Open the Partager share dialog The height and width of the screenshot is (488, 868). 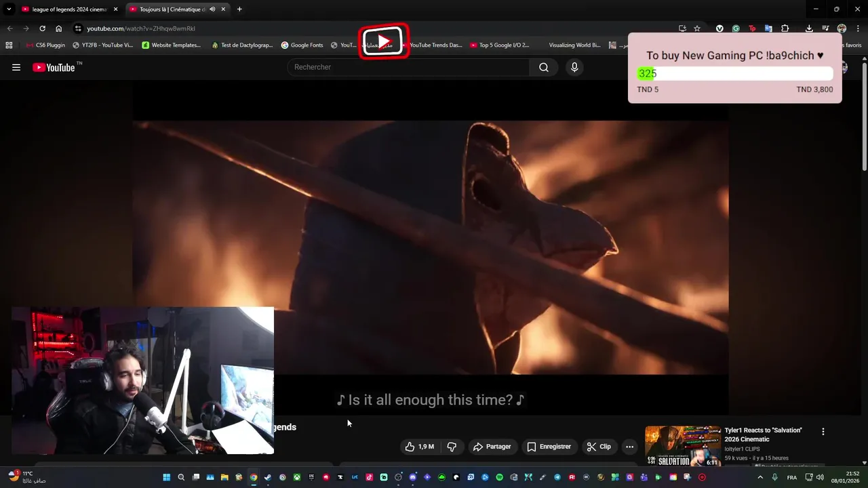pos(492,447)
